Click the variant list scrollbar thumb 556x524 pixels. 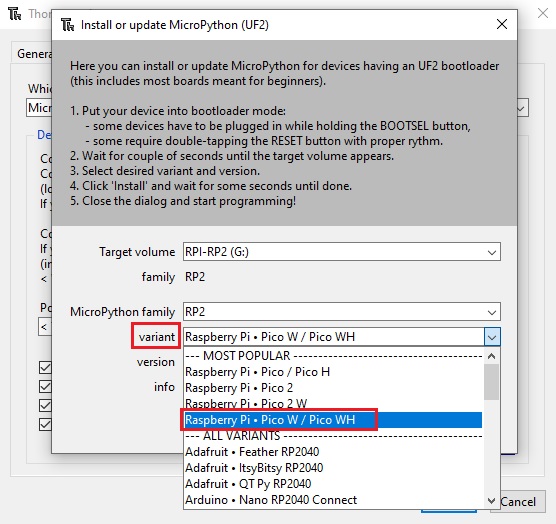tap(491, 382)
